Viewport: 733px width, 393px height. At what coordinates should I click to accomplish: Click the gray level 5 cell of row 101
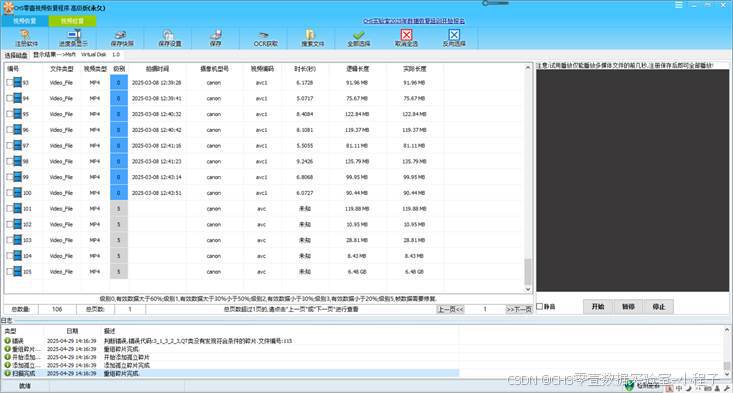click(119, 208)
